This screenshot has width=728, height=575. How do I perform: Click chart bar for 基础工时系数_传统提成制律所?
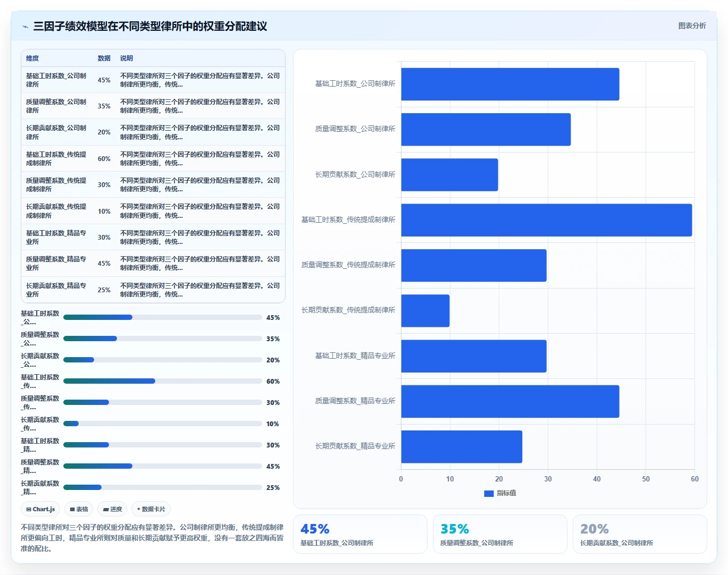pyautogui.click(x=547, y=220)
